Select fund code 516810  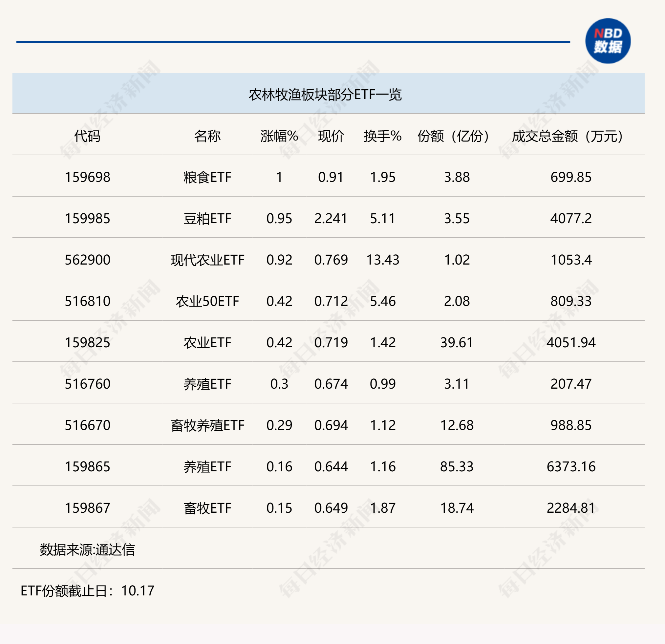[x=87, y=301]
